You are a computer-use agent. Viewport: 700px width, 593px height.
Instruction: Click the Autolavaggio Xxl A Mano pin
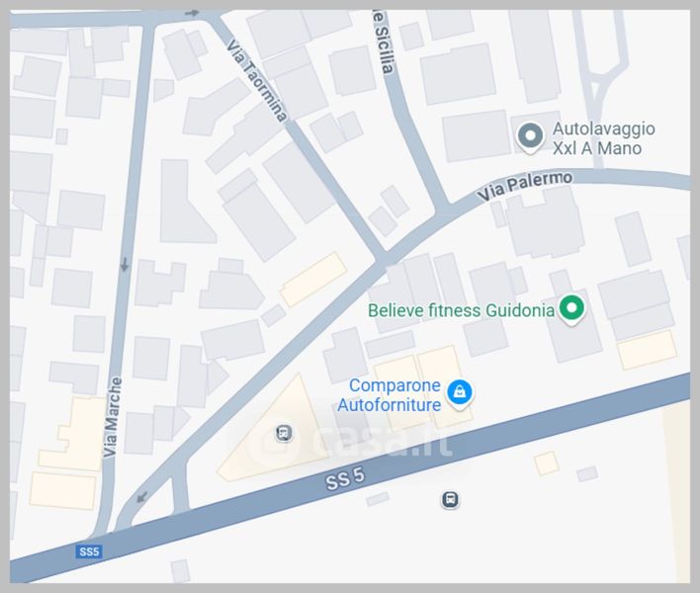pos(530,137)
